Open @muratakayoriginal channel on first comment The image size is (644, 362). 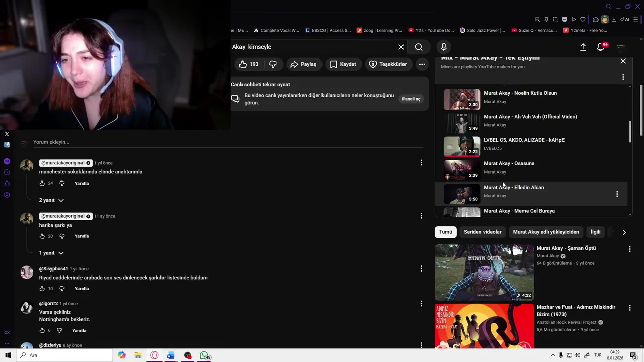(x=65, y=163)
